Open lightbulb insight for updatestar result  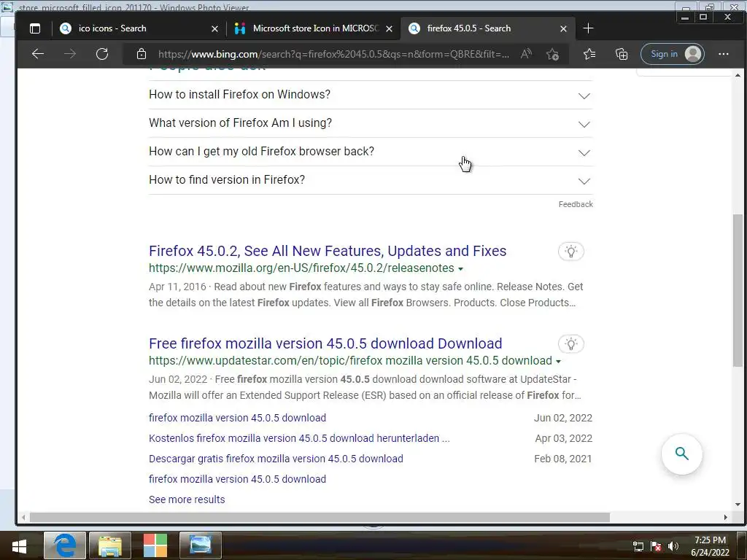[570, 344]
